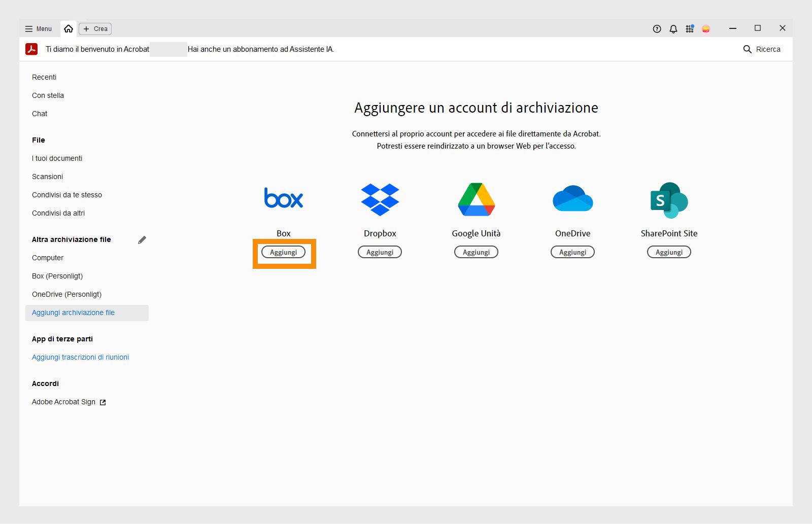The height and width of the screenshot is (524, 812).
Task: Select I tuoi documenti in the sidebar
Action: [x=57, y=158]
